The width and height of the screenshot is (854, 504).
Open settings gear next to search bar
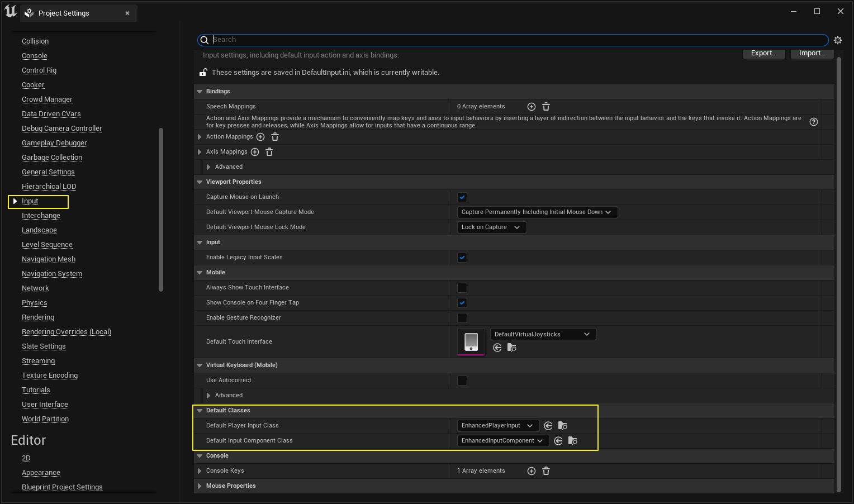837,40
